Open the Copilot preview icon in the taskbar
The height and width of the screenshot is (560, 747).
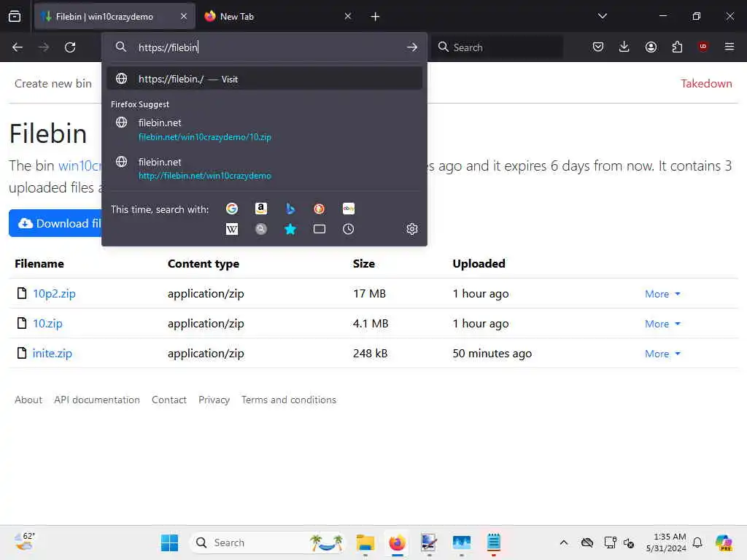click(724, 542)
